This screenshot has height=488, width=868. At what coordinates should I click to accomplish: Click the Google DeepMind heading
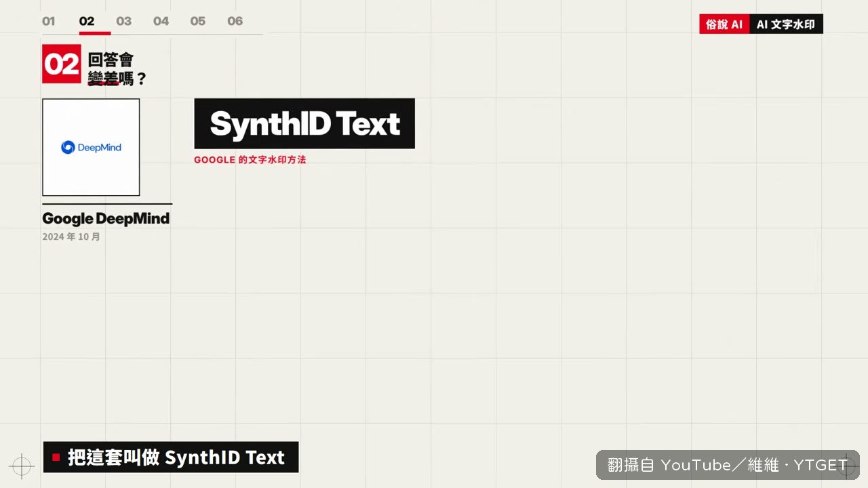[106, 218]
